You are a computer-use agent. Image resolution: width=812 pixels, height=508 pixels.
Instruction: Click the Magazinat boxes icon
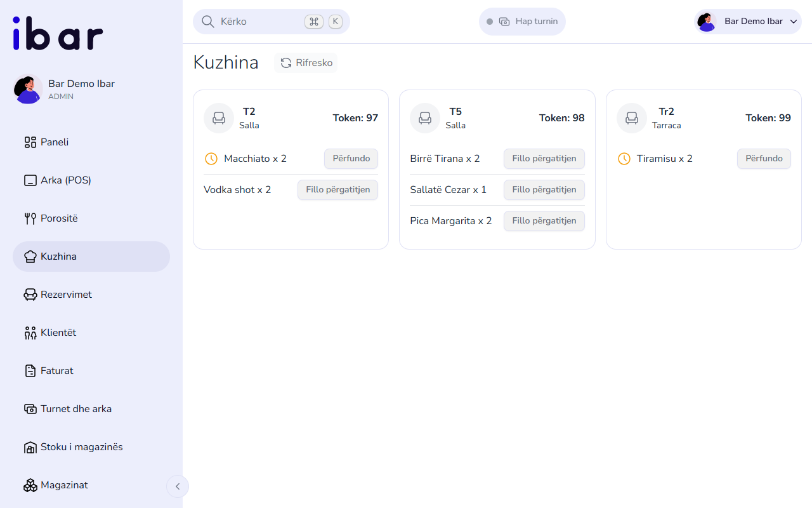pyautogui.click(x=30, y=485)
